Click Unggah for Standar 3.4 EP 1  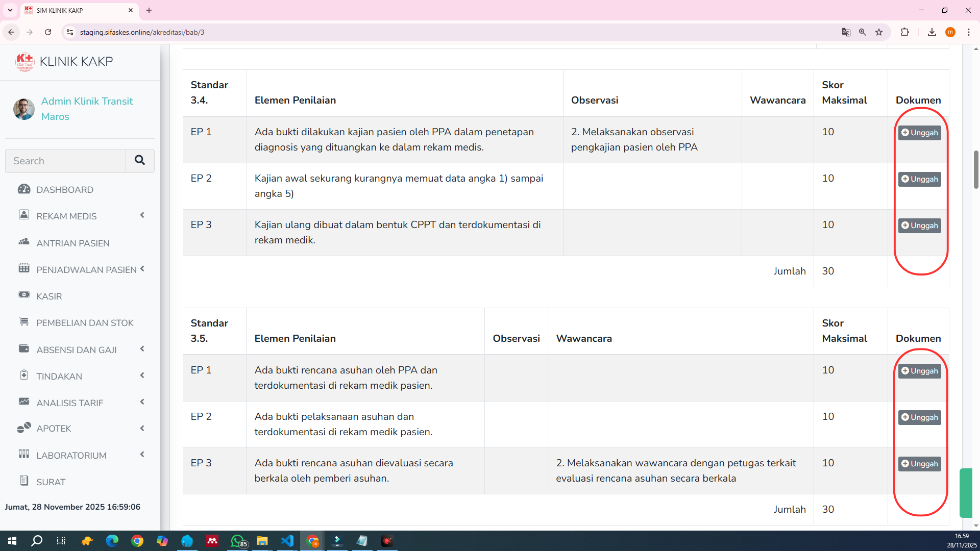point(919,133)
